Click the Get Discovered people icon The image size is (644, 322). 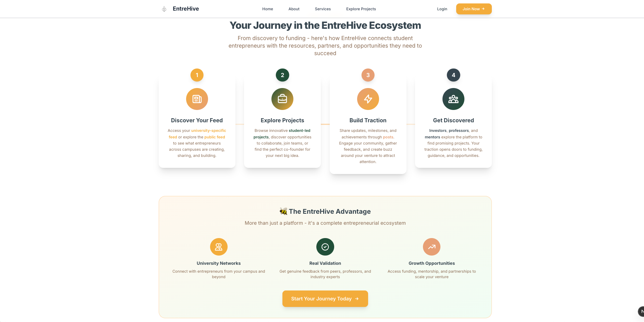coord(453,99)
